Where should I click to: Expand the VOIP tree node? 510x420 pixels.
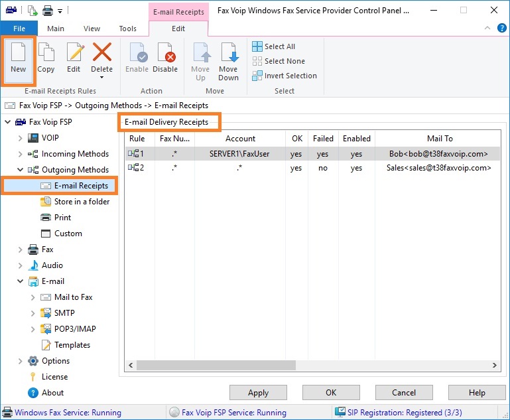(x=20, y=138)
